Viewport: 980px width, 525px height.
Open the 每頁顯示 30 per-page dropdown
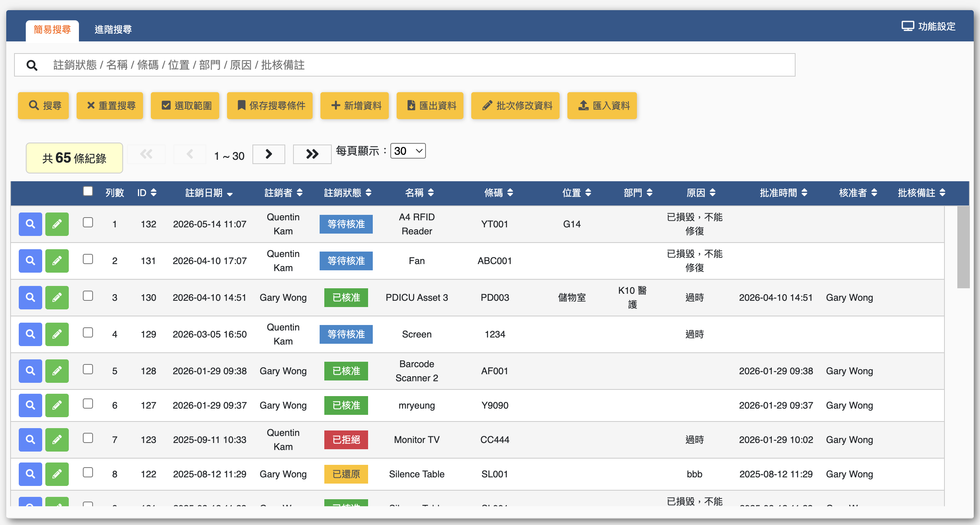tap(408, 151)
